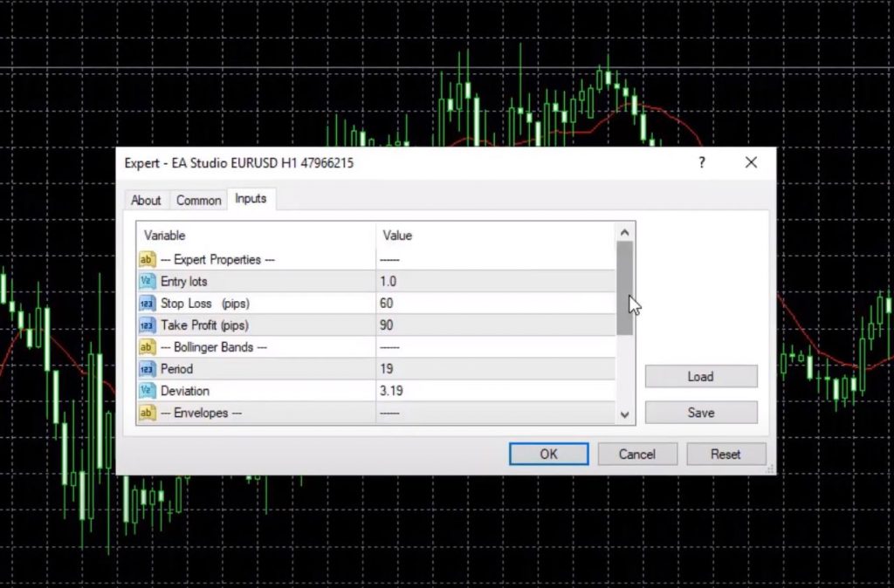Click the Envelopes section icon
The height and width of the screenshot is (588, 894).
[x=148, y=413]
